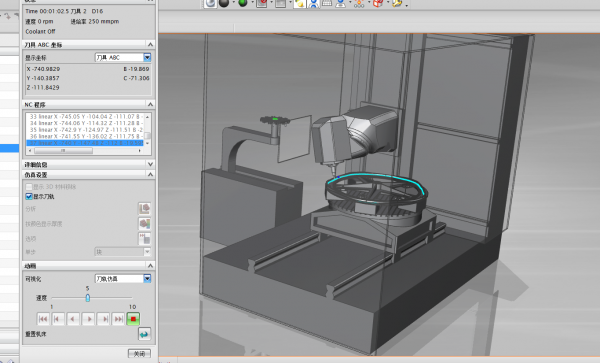
Task: Rewind simulation to the very start
Action: click(x=43, y=318)
